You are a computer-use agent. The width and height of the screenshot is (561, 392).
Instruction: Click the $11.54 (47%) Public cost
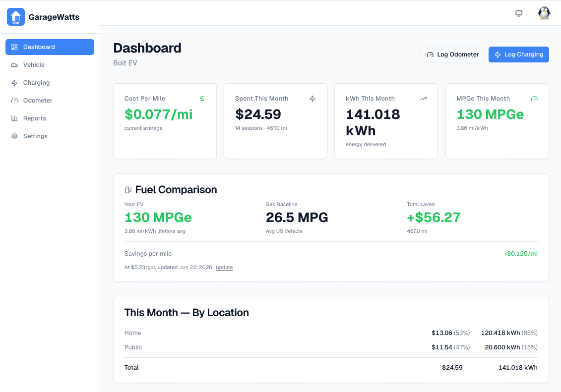point(450,347)
